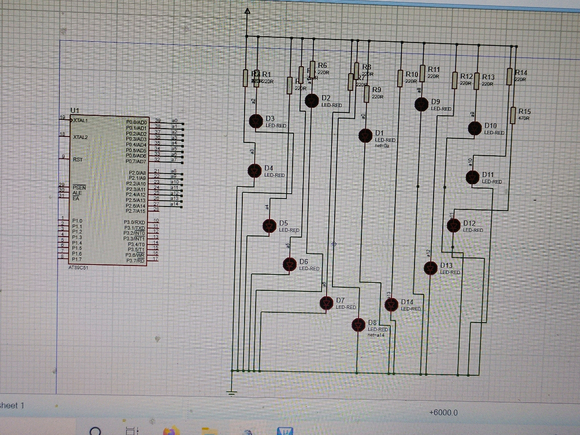Click the power terminal arrow at top

tap(247, 11)
